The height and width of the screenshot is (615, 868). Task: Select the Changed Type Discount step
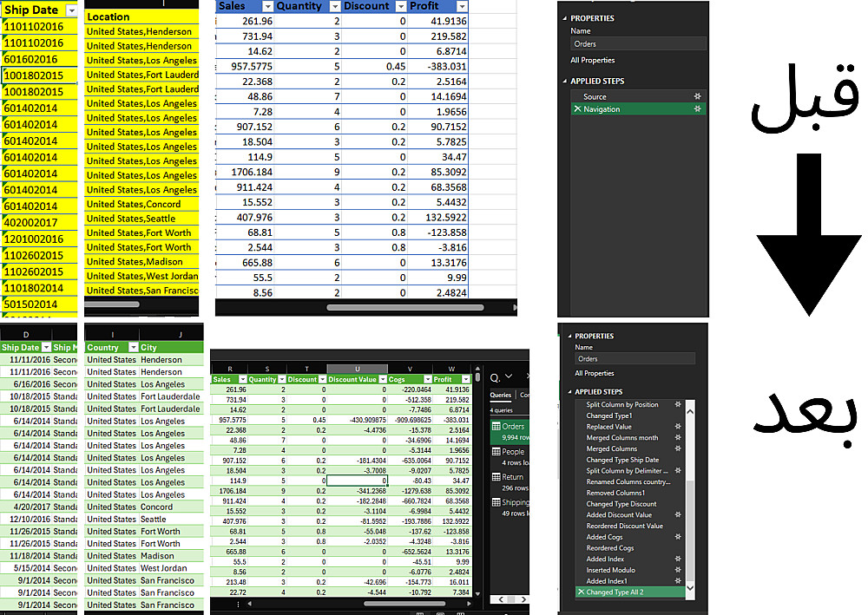[630, 504]
